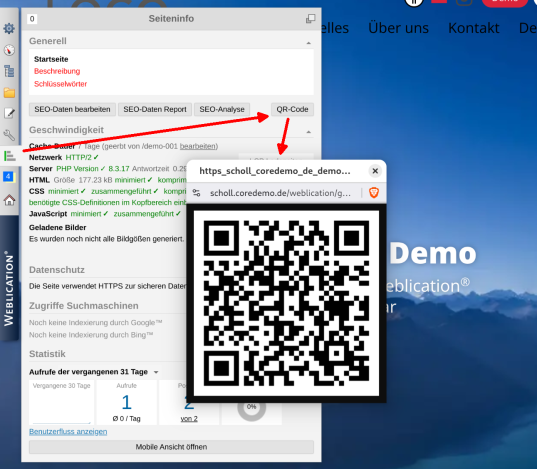The height and width of the screenshot is (469, 537).
Task: Click the Geladene Bilder heading
Action: point(58,227)
